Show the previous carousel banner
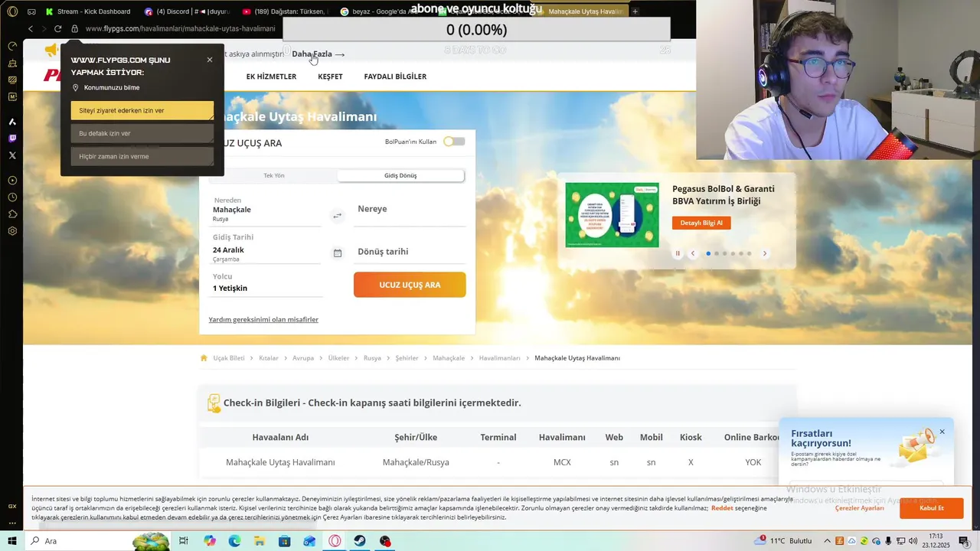The height and width of the screenshot is (551, 980). point(693,253)
